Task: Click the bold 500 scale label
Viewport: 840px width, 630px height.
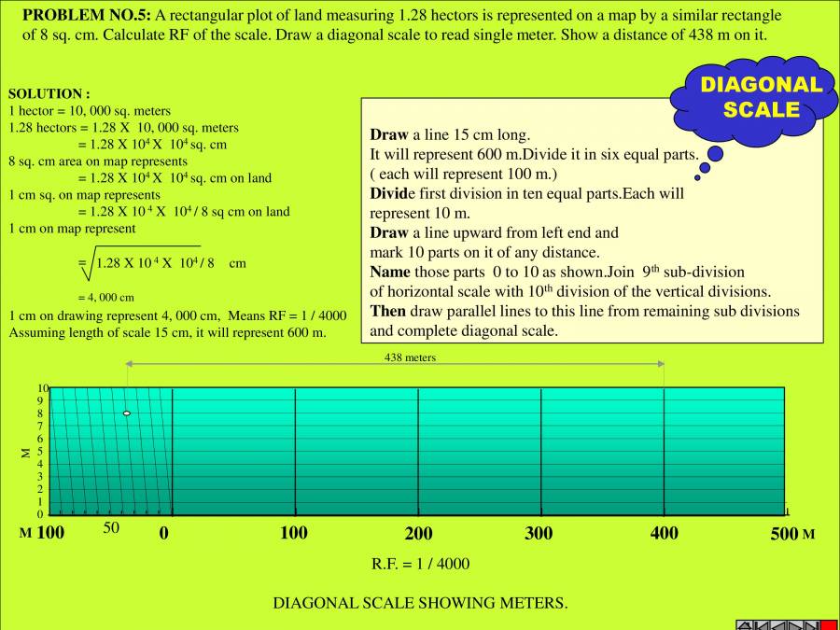Action: click(x=784, y=534)
